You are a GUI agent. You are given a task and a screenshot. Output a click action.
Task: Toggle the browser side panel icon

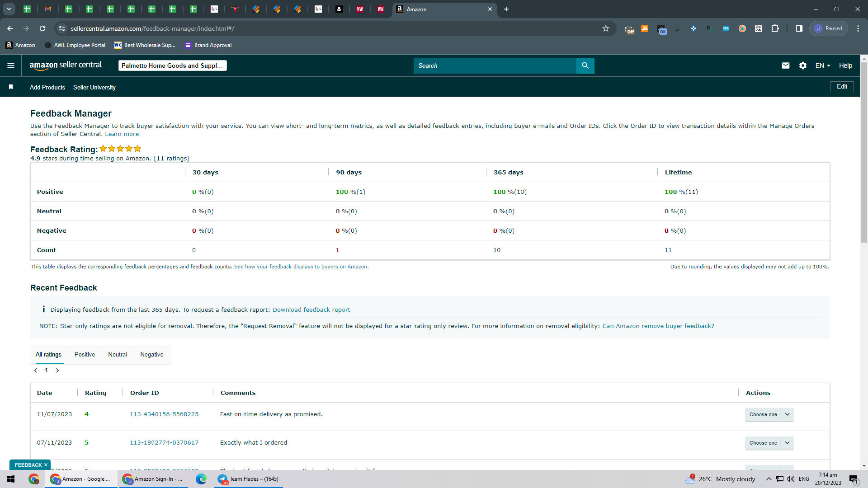point(799,28)
